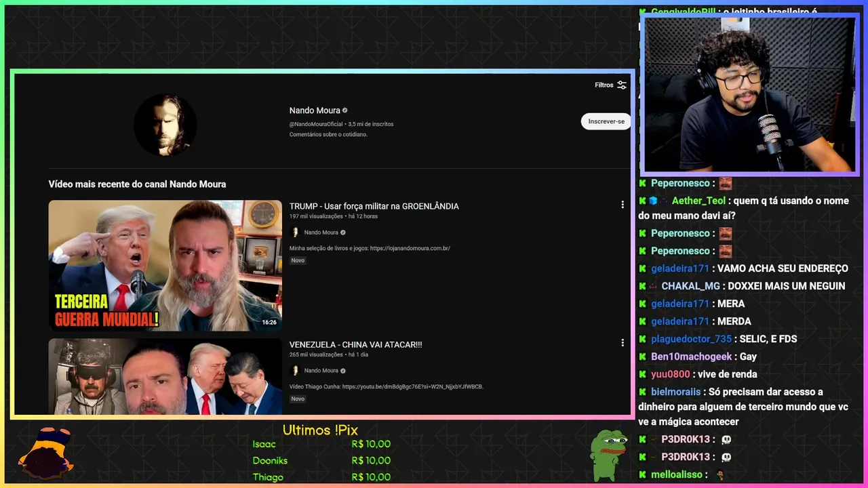Screen dimensions: 868x488
Task: Click the 'Ultimos !Pix' heading
Action: click(320, 430)
